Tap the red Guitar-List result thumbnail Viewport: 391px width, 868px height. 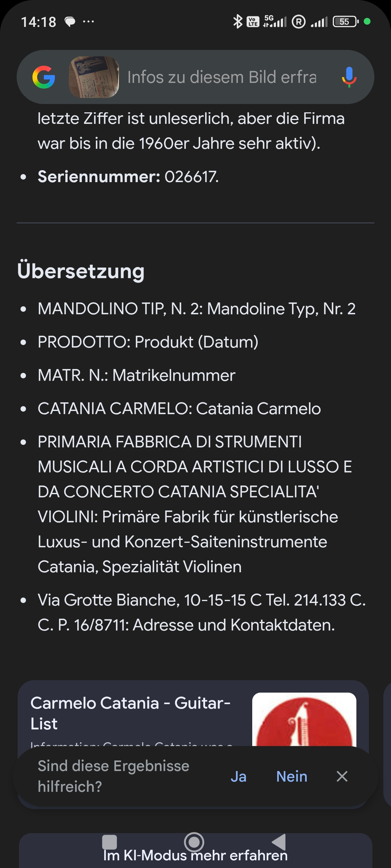[304, 719]
